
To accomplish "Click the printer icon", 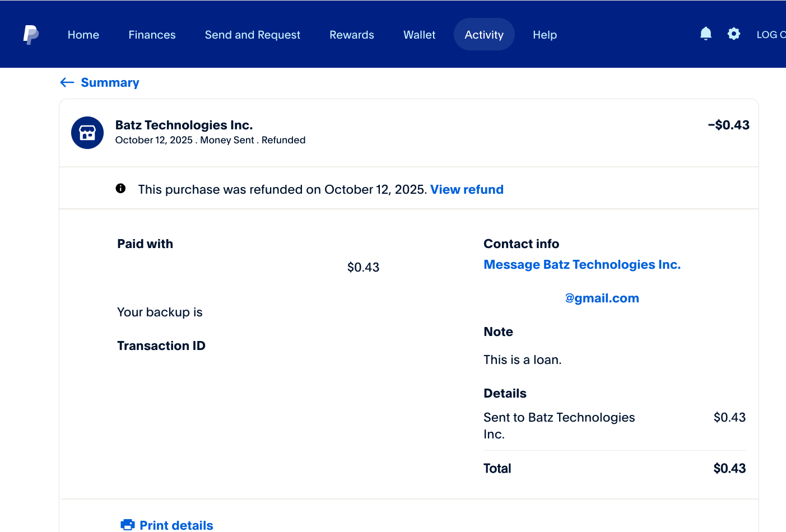I will pyautogui.click(x=128, y=525).
